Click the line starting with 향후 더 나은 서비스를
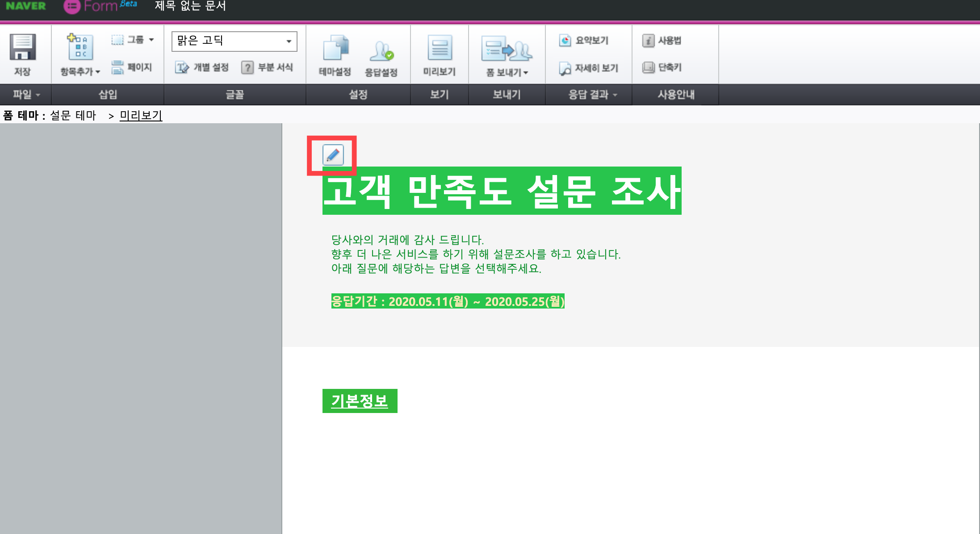Screen dimensions: 980x534 coord(476,254)
